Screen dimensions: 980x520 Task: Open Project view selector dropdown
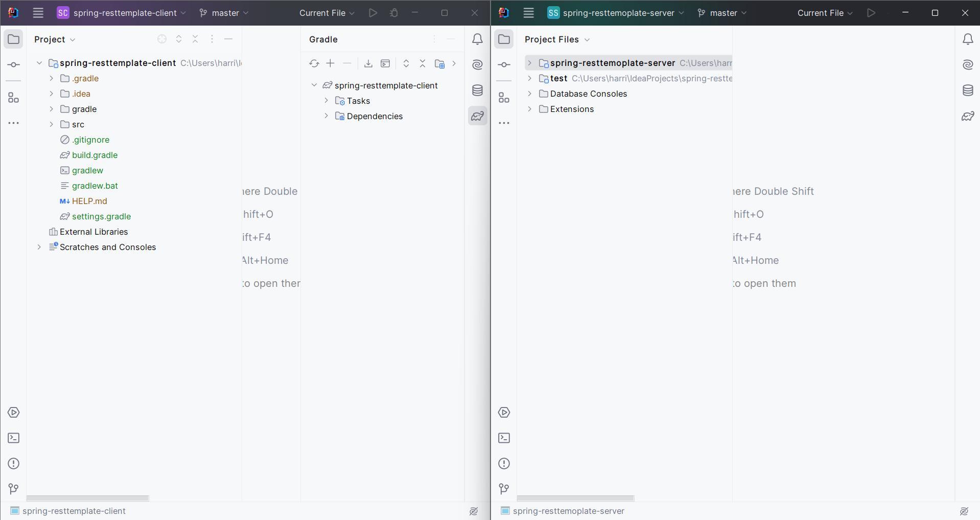click(x=55, y=39)
